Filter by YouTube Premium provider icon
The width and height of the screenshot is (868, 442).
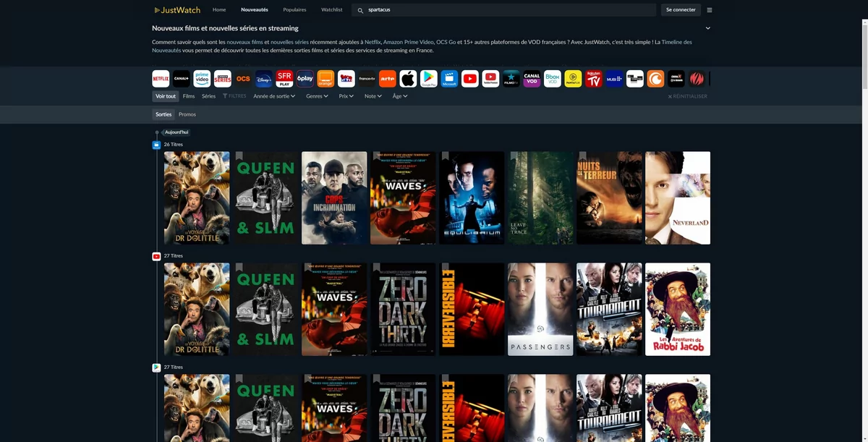click(490, 79)
